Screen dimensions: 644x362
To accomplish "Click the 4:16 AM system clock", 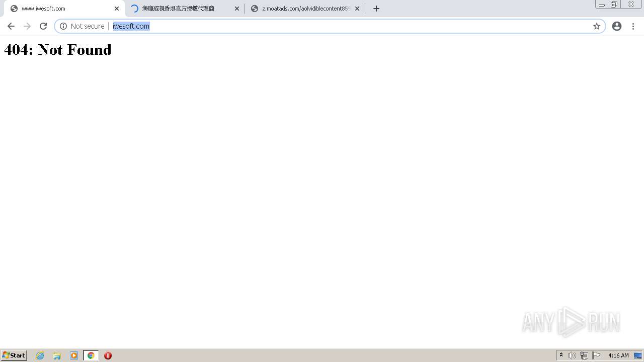I will pos(618,355).
